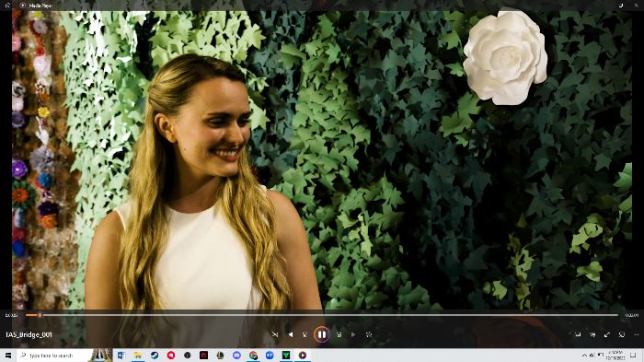644x362 pixels.
Task: Open Google Chrome from the taskbar
Action: [253, 355]
